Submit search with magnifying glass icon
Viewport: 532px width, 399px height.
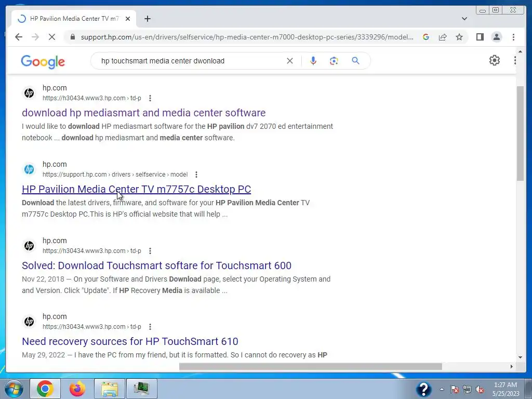point(355,61)
